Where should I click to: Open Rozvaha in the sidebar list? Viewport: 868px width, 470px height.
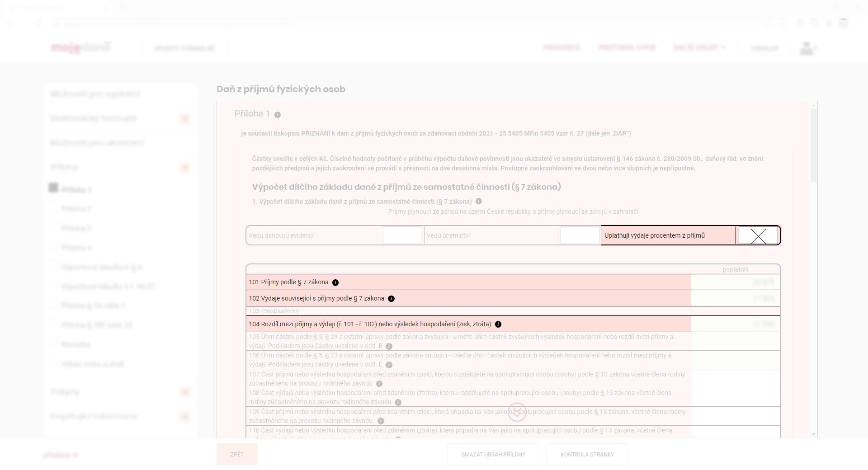click(x=76, y=344)
